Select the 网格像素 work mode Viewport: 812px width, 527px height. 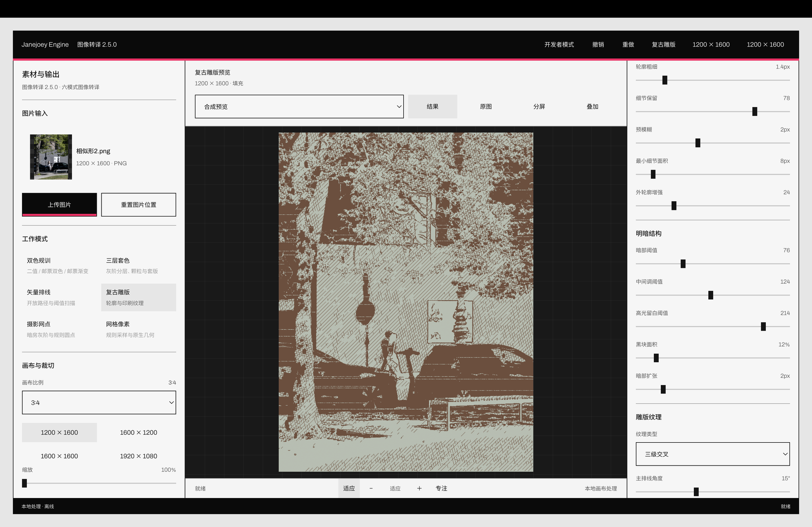(x=138, y=329)
